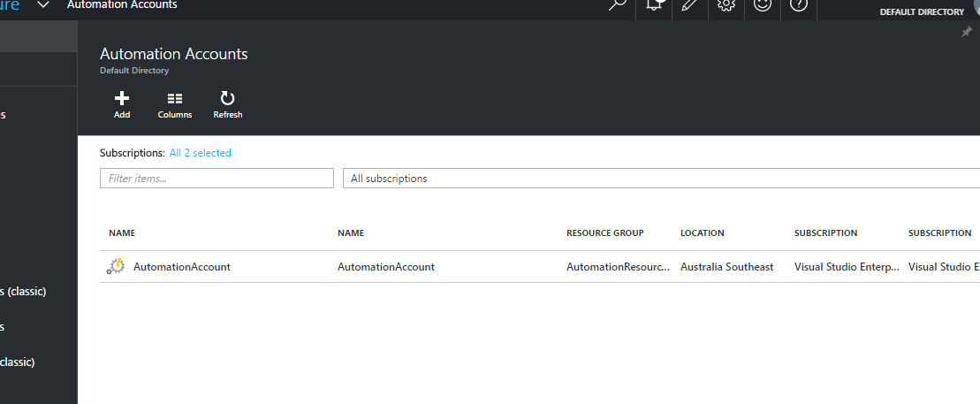Select the Australia Southeast location cell
Image resolution: width=980 pixels, height=404 pixels.
click(x=727, y=267)
